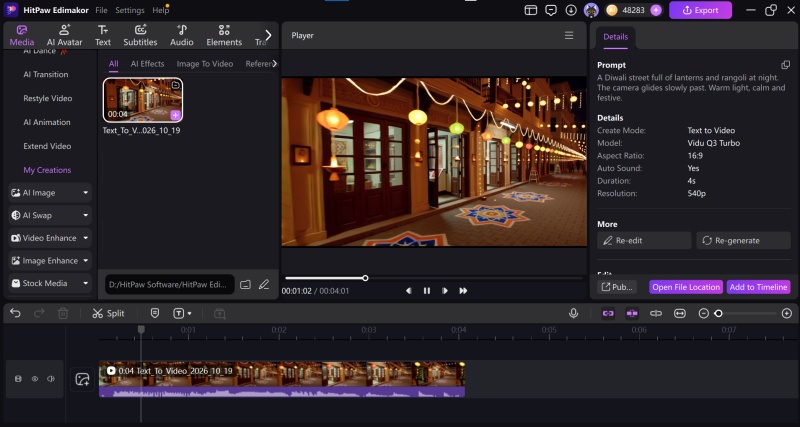Add a marker with the marker icon

[155, 313]
